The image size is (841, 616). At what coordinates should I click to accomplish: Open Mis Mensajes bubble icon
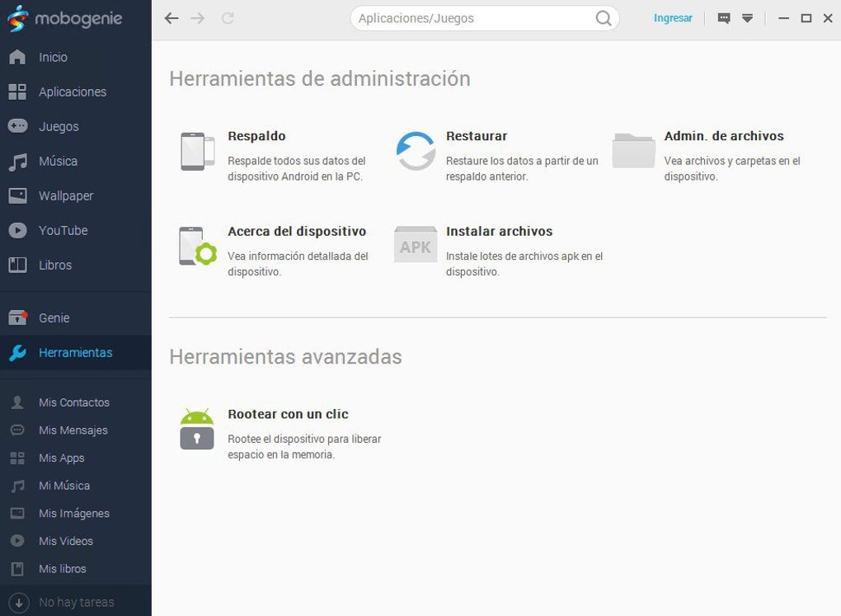pos(17,430)
